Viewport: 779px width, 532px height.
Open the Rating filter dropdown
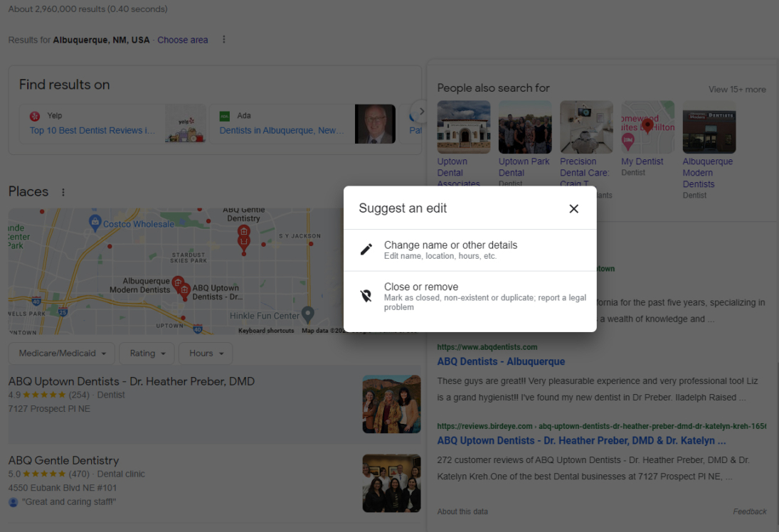[x=147, y=353]
